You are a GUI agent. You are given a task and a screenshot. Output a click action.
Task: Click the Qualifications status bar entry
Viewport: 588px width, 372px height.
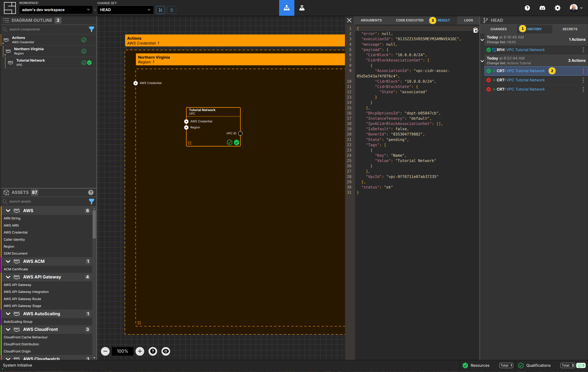pos(551,365)
